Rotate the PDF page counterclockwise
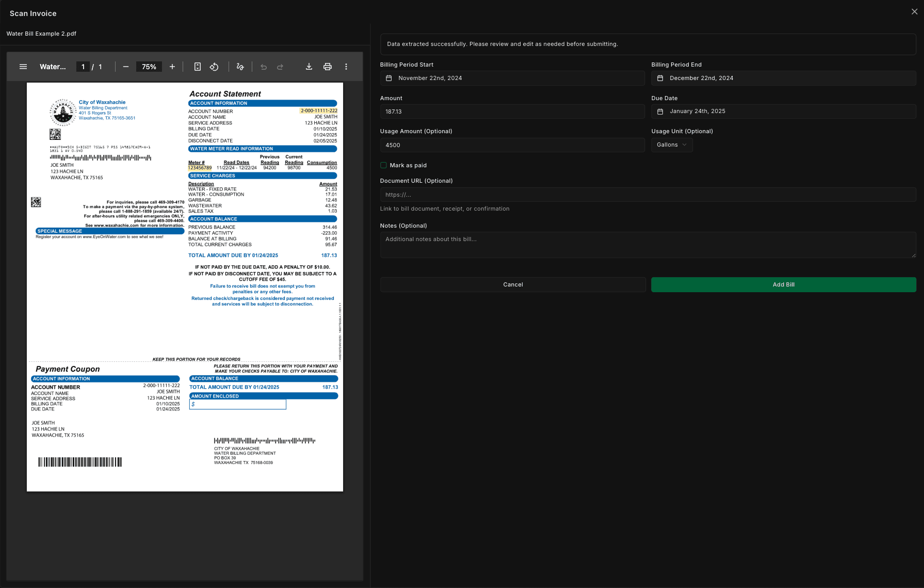This screenshot has width=924, height=588. [214, 67]
